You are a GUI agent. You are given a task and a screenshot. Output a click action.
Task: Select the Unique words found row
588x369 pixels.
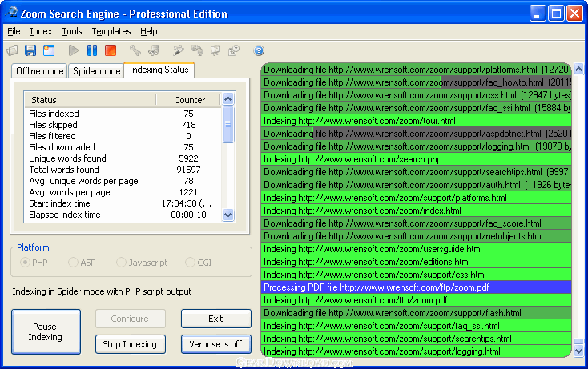[123, 158]
